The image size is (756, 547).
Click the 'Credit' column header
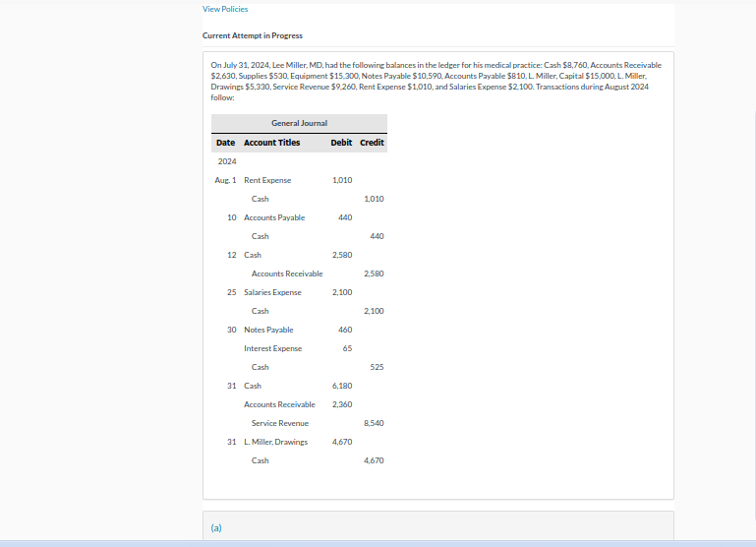372,143
